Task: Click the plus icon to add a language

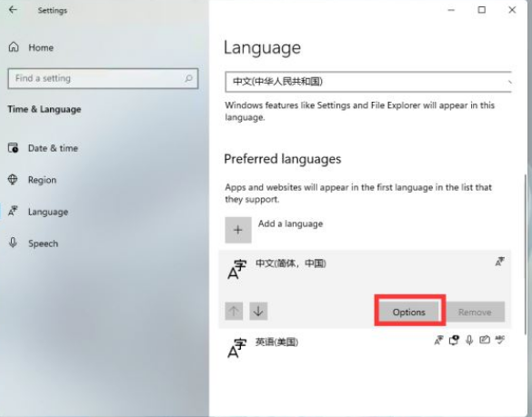Action: click(238, 230)
